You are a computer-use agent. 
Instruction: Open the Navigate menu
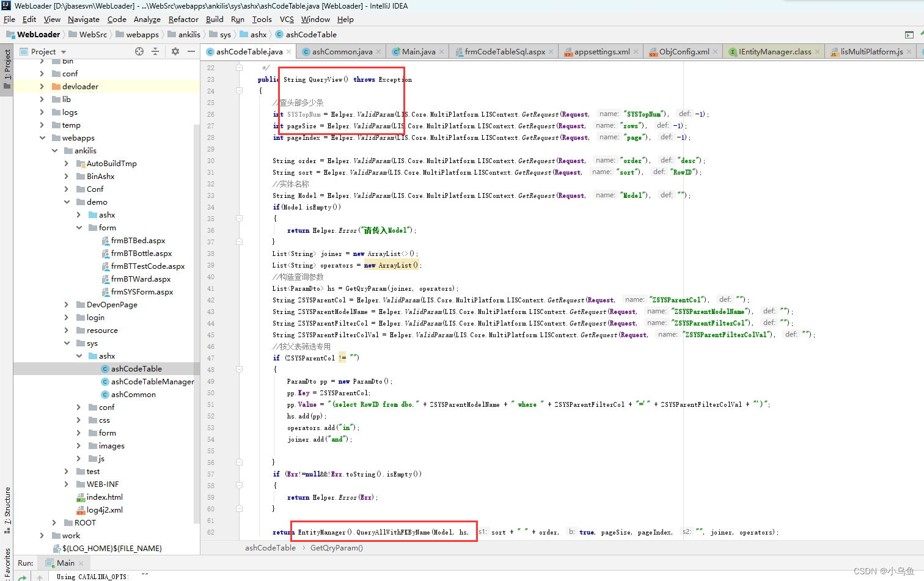pos(84,20)
